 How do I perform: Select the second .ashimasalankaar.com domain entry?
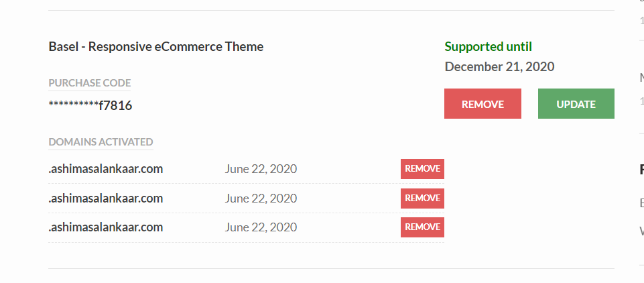click(x=106, y=199)
